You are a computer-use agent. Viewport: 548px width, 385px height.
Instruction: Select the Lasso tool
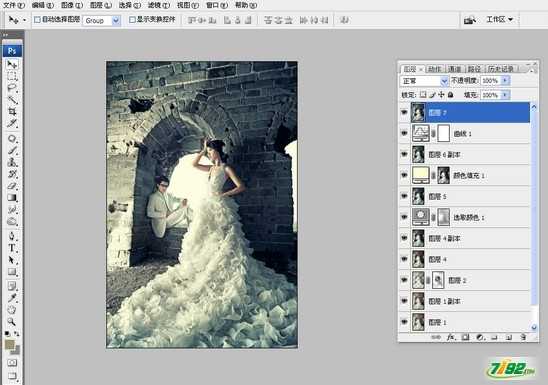(12, 88)
